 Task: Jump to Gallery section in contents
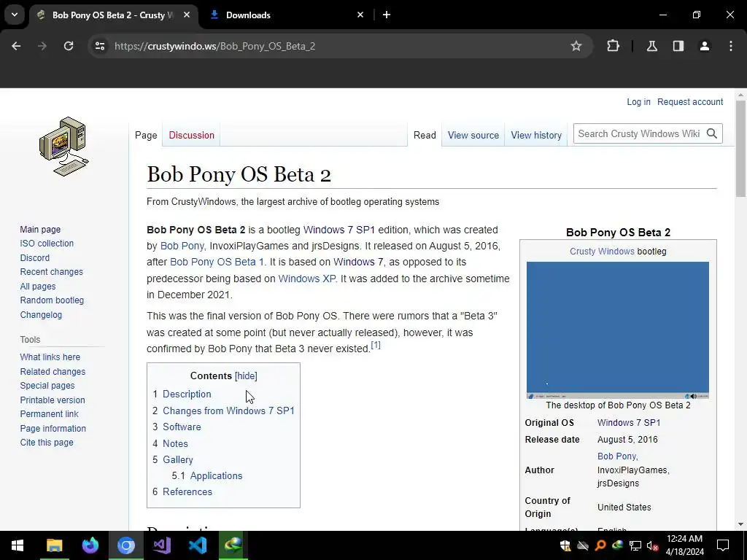178,459
